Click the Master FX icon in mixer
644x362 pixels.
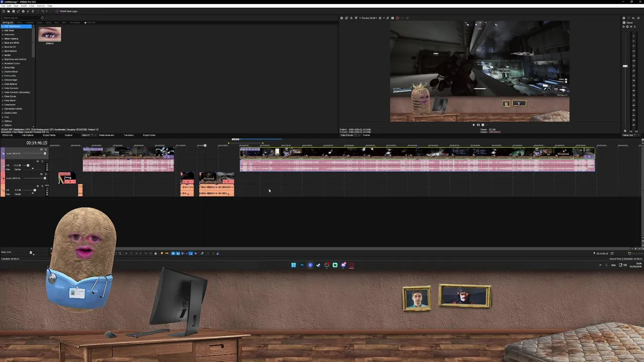pyautogui.click(x=623, y=27)
